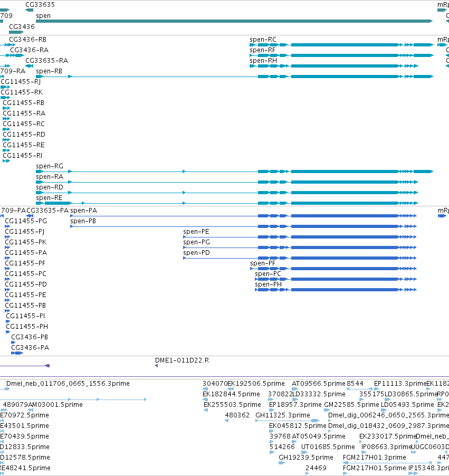Select the GH11325.3prime EST label
This screenshot has width=449, height=476.
coord(283,415)
